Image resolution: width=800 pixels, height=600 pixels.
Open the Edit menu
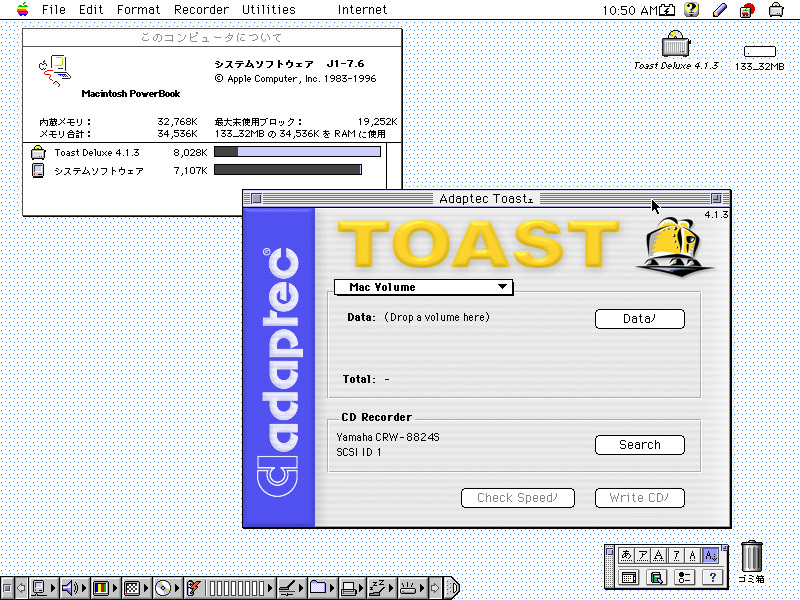pos(91,9)
